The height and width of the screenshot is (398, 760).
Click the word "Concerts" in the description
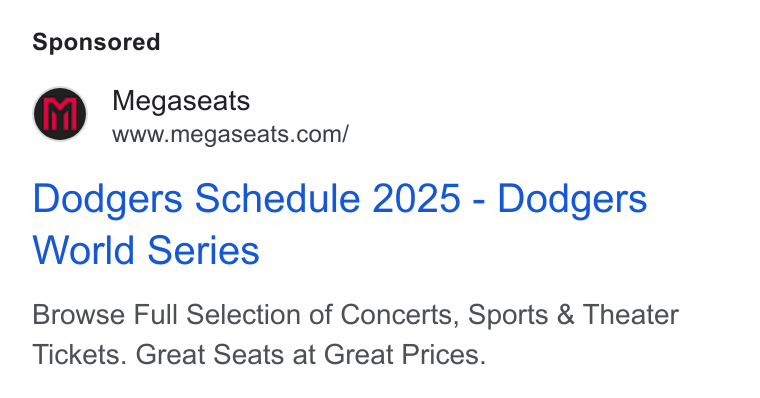coord(399,315)
